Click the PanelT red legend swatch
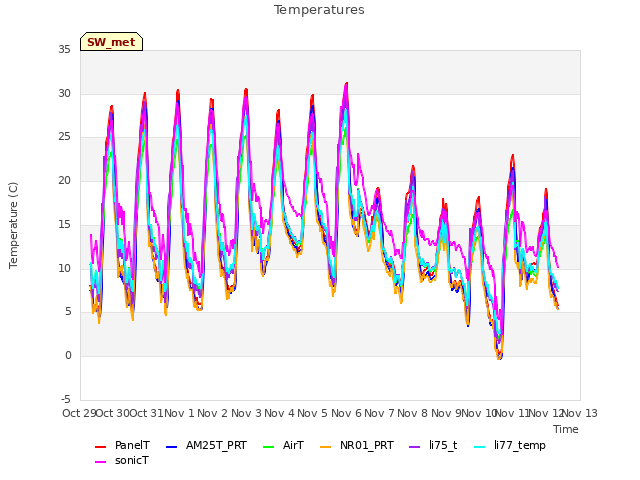This screenshot has width=640, height=480. coord(100,447)
